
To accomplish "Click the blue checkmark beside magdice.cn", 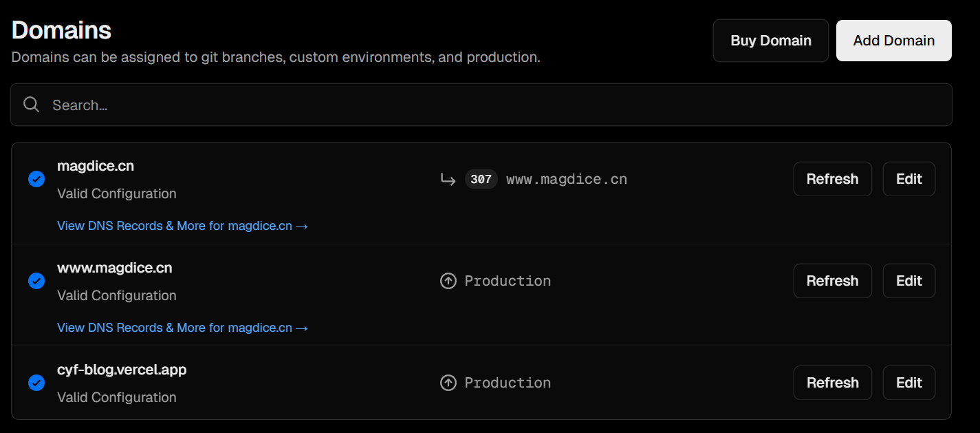I will pyautogui.click(x=36, y=180).
